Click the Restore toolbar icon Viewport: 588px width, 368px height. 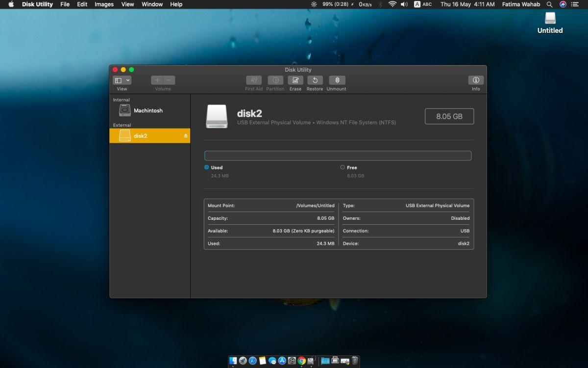(315, 80)
